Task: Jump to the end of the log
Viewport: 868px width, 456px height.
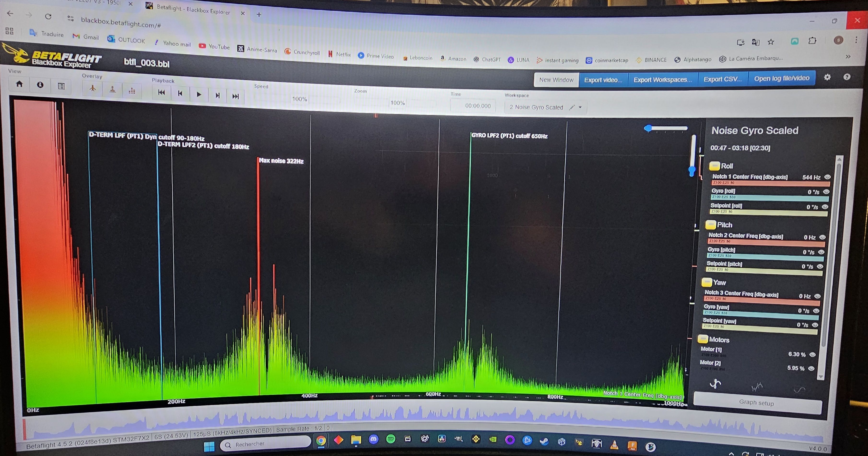Action: point(235,96)
